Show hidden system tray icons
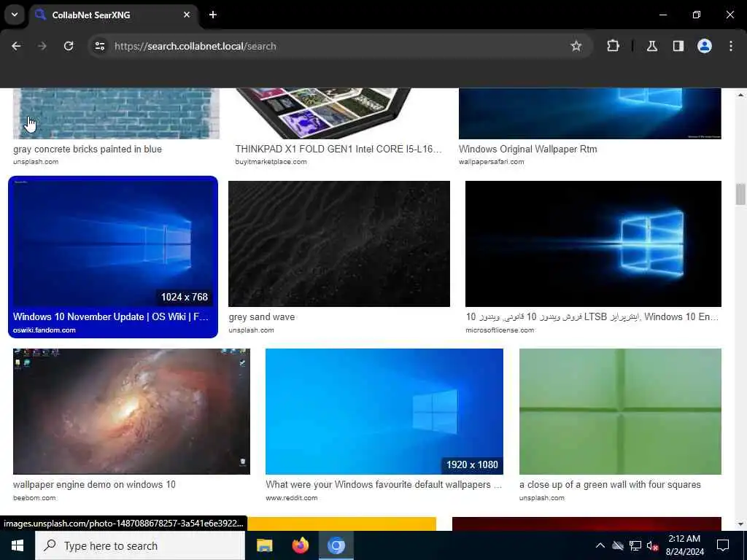 click(600, 545)
